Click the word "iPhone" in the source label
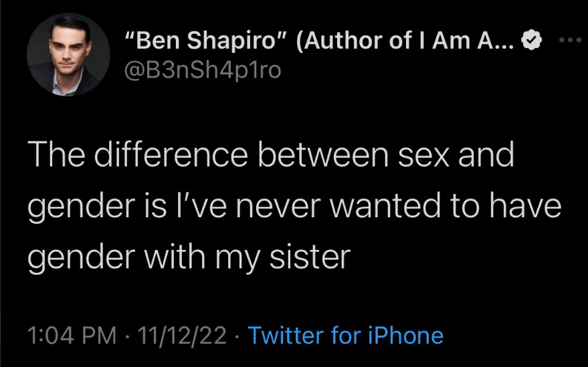 pos(407,335)
